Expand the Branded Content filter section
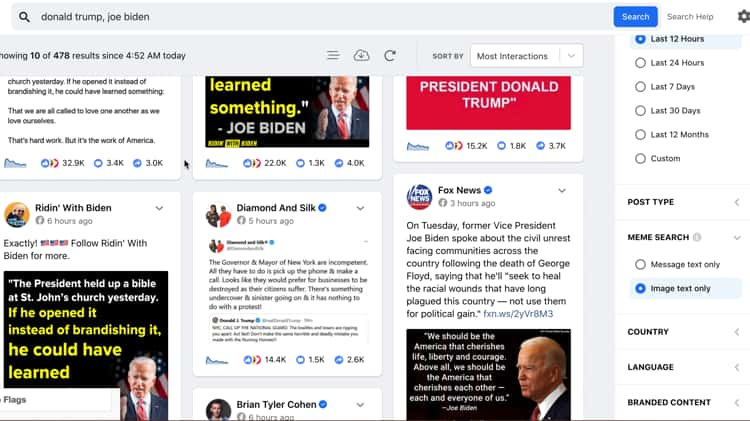Screen dimensions: 750x421 [737, 402]
